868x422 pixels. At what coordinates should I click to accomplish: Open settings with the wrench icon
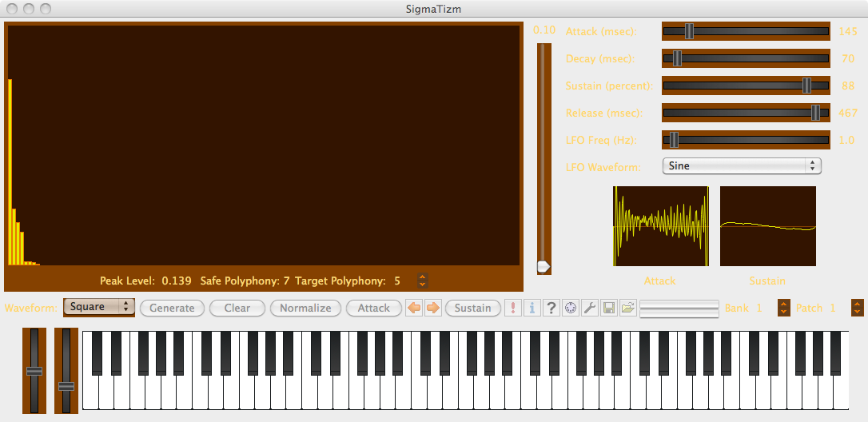pos(589,308)
